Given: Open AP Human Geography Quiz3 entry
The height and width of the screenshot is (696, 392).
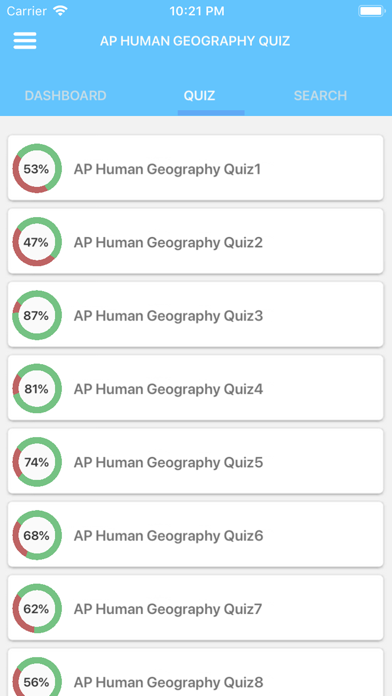Looking at the screenshot, I should tap(195, 315).
